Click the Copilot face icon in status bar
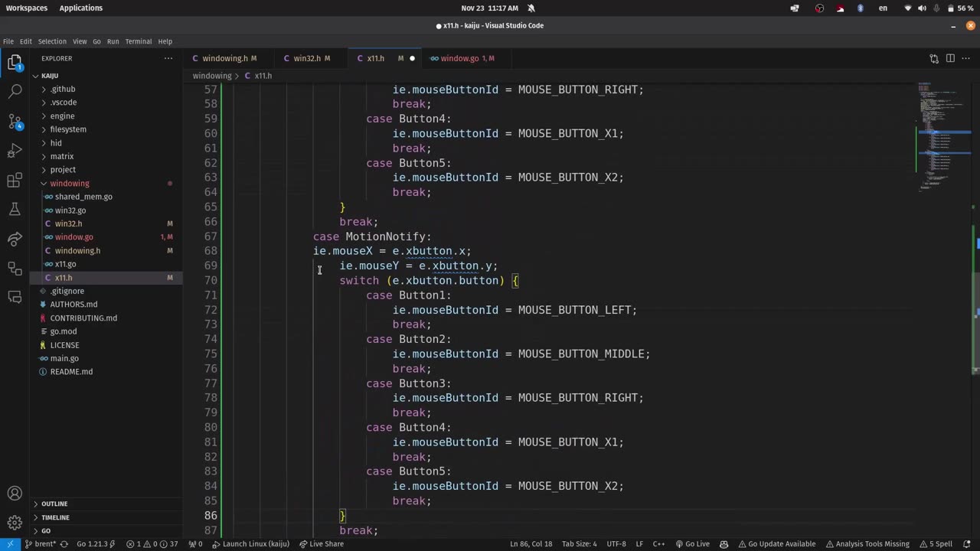The width and height of the screenshot is (980, 551). (x=724, y=544)
